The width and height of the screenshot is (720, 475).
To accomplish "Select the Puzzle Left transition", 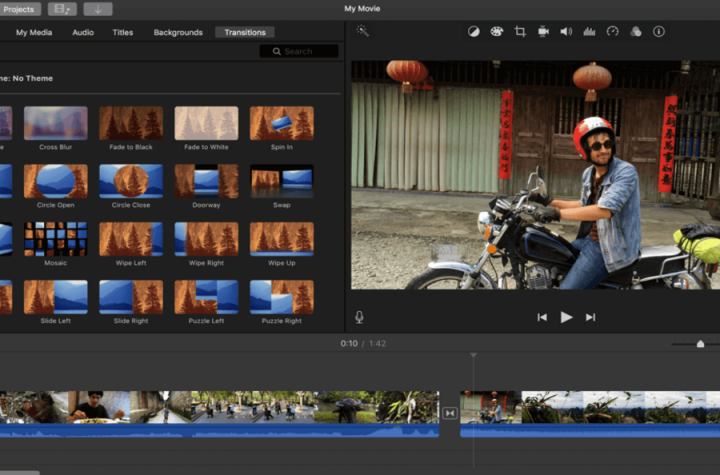I will [206, 297].
